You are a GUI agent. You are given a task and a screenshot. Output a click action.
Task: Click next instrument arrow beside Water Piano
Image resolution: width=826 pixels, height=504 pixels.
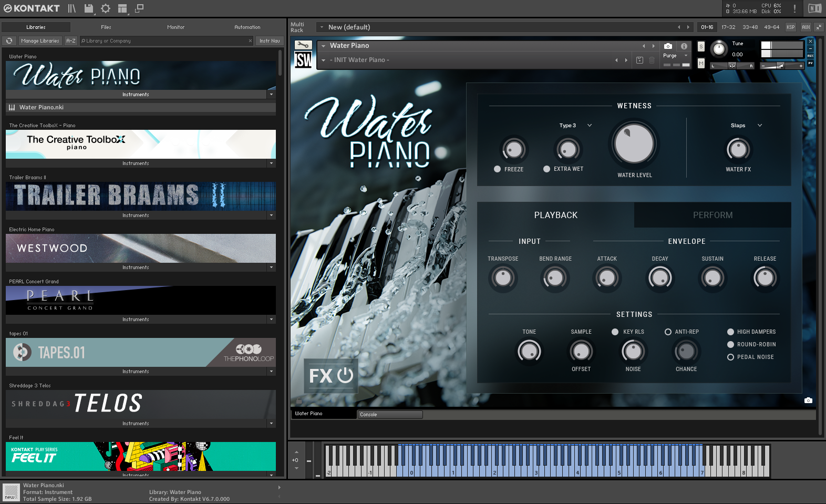pyautogui.click(x=653, y=46)
